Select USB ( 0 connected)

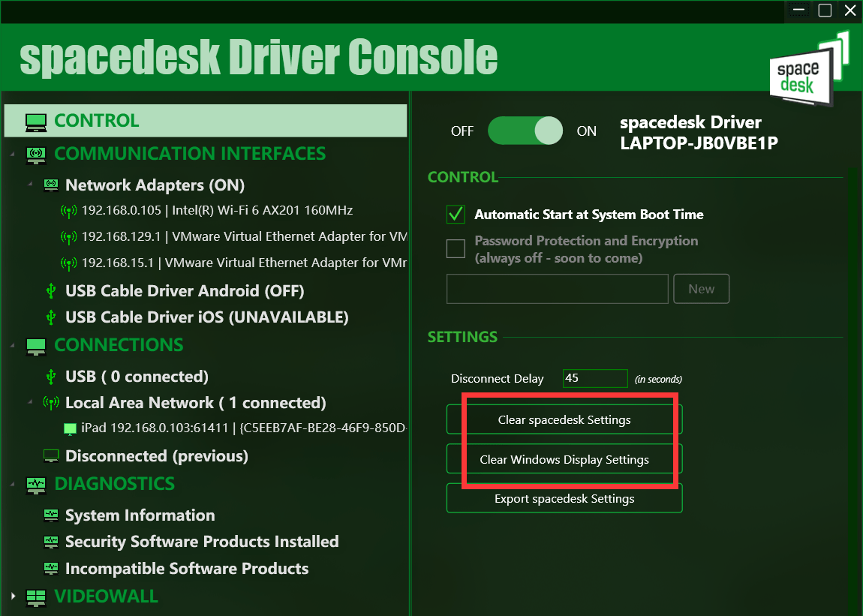[137, 377]
